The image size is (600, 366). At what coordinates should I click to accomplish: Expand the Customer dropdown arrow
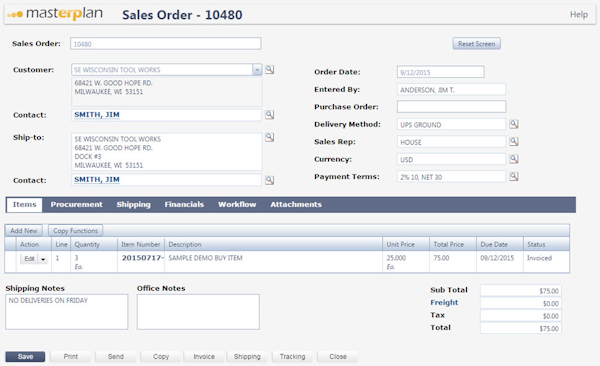pos(257,70)
